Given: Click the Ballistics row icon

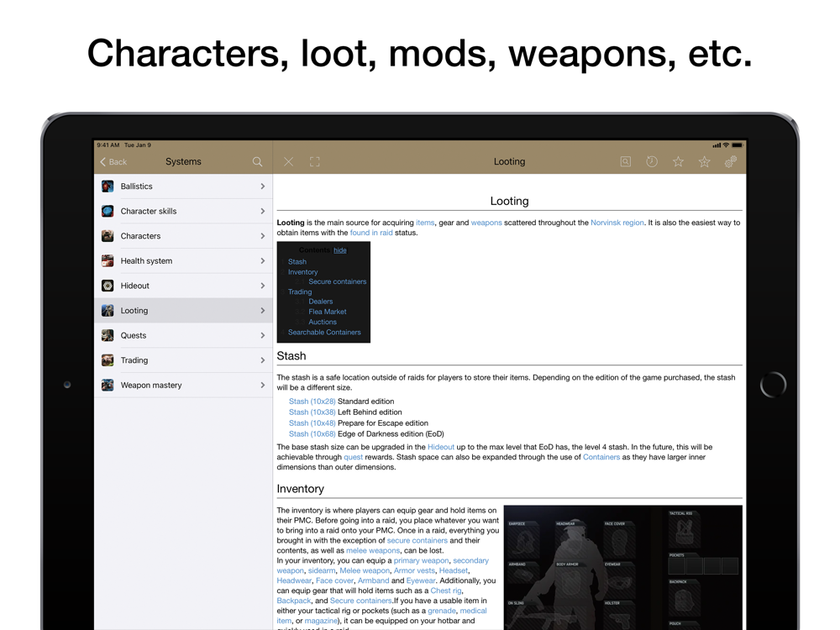Looking at the screenshot, I should point(108,186).
